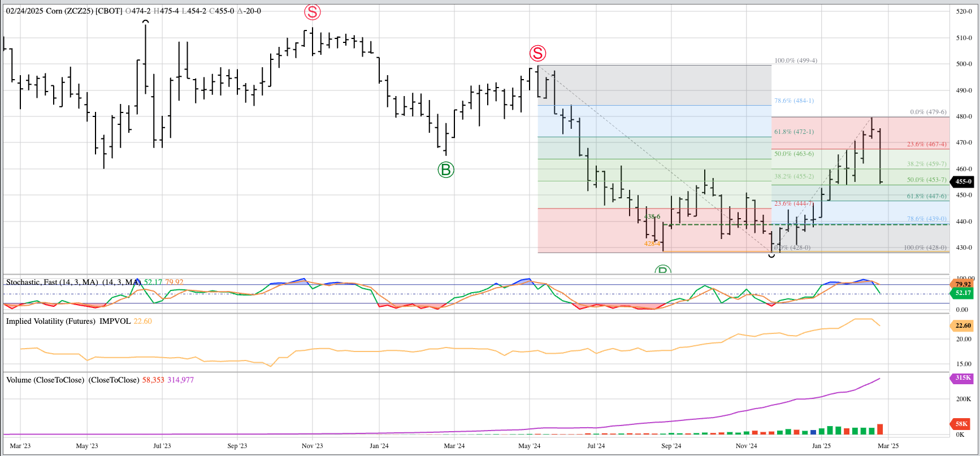
Task: Click the Jan '25 date on the time axis
Action: (x=821, y=446)
